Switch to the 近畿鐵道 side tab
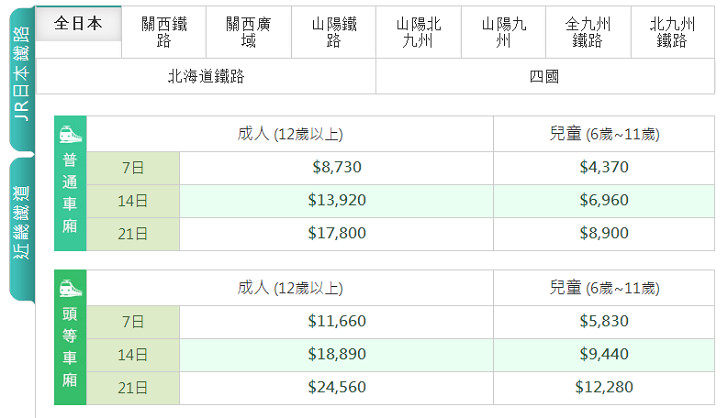 click(20, 222)
